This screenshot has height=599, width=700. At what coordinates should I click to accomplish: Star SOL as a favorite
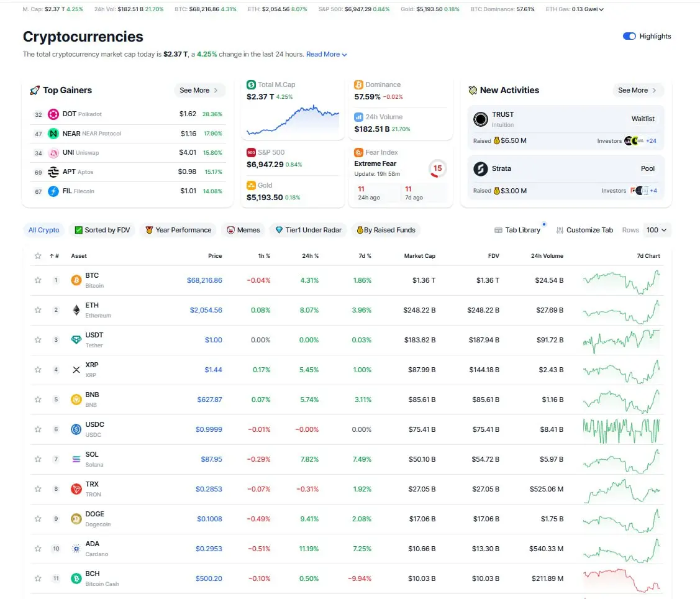[38, 459]
